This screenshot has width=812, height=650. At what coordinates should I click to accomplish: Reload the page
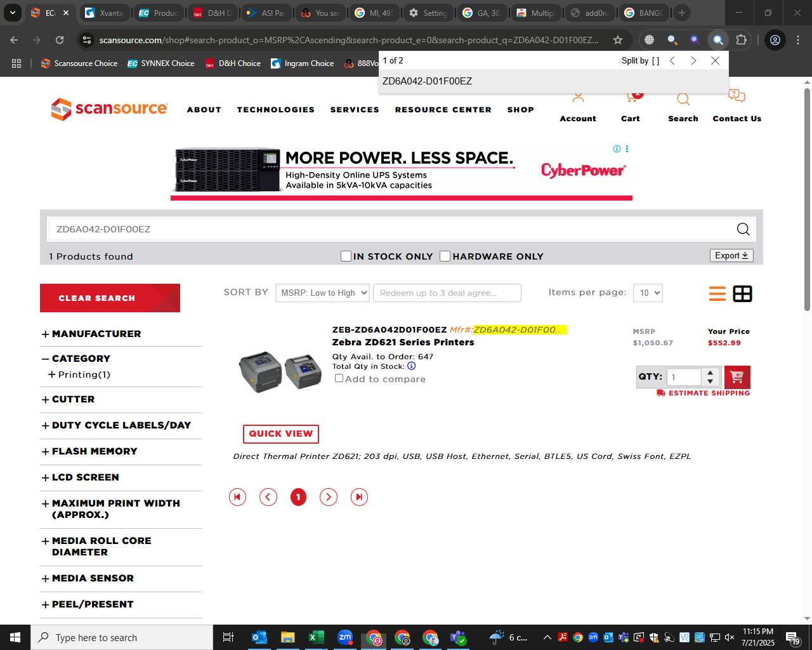pos(60,40)
